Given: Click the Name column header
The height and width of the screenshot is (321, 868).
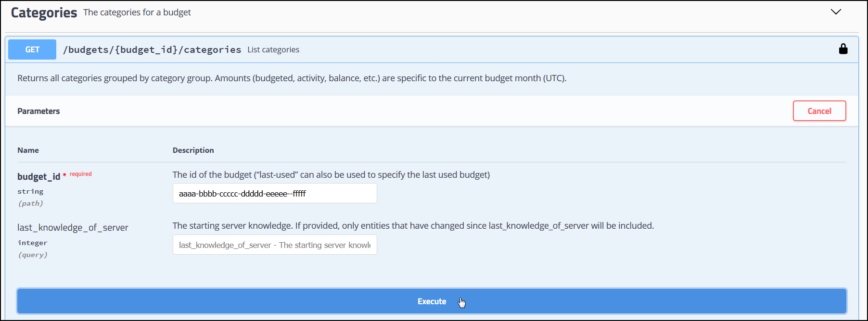Looking at the screenshot, I should coord(28,150).
